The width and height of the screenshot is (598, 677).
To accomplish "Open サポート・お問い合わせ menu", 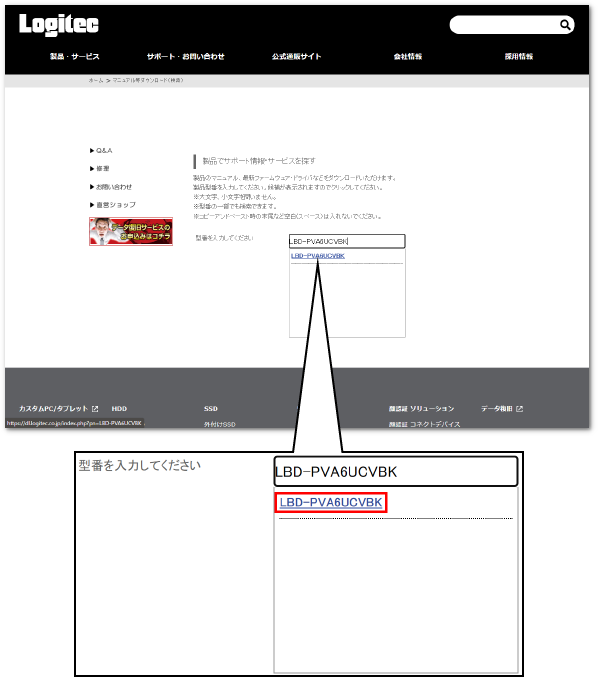I will (x=186, y=56).
